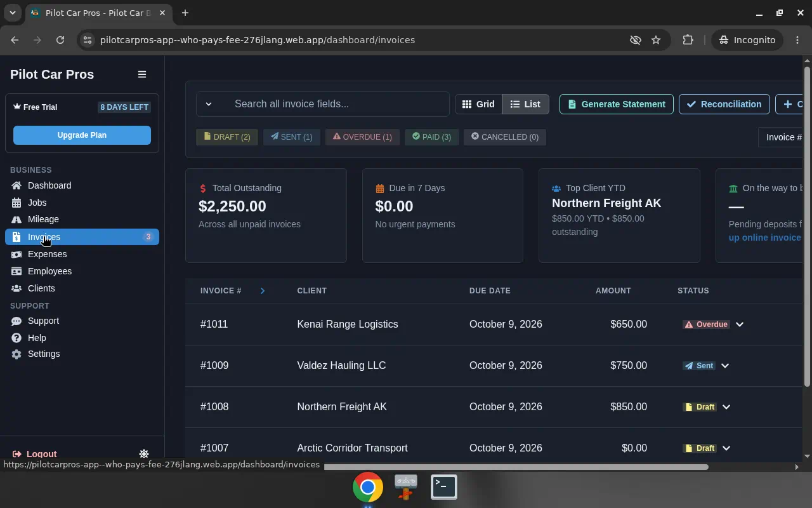Click Generate Statement button

[x=617, y=104]
